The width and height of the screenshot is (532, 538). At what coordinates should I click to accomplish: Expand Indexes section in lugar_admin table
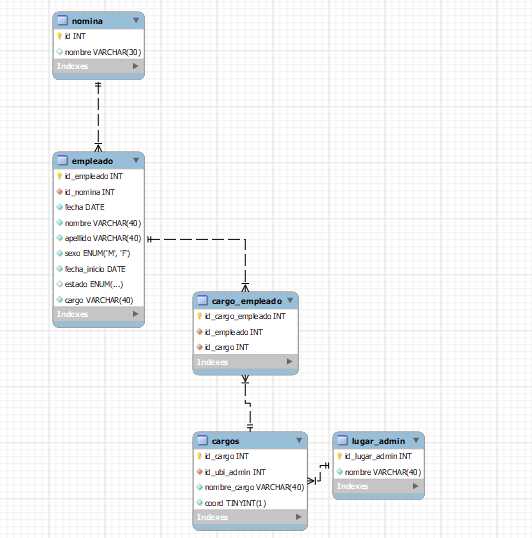[415, 486]
